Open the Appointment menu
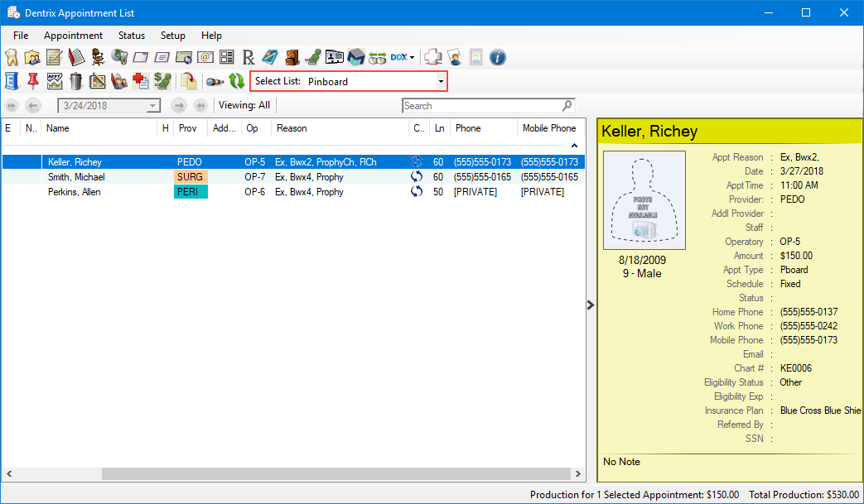Viewport: 864px width, 504px height. pyautogui.click(x=73, y=36)
